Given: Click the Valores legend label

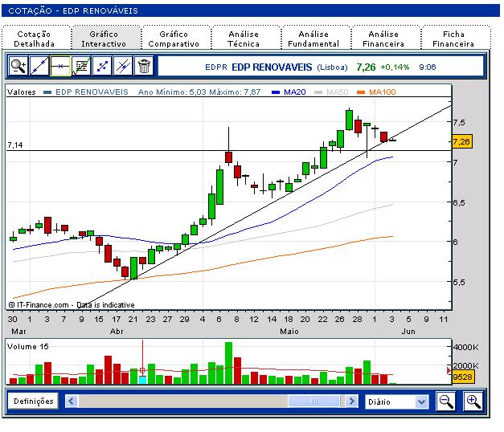Looking at the screenshot, I should click(x=21, y=92).
